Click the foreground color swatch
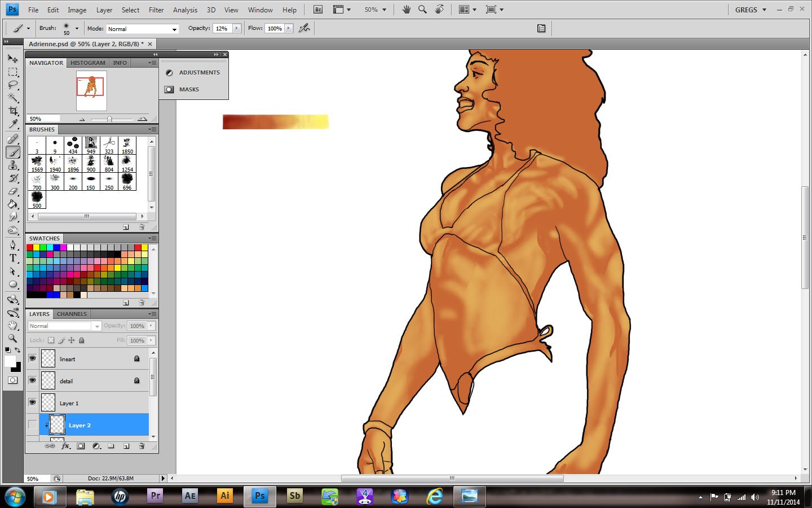The height and width of the screenshot is (508, 812). 10,361
